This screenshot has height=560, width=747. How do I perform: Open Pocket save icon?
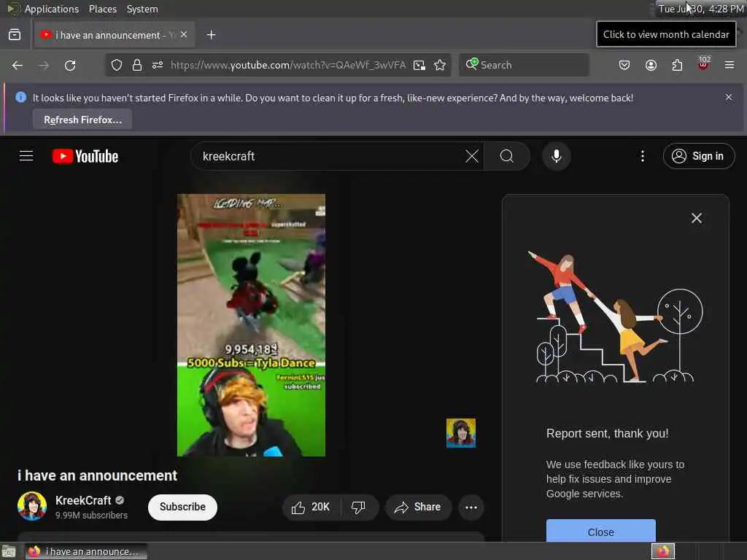coord(624,65)
